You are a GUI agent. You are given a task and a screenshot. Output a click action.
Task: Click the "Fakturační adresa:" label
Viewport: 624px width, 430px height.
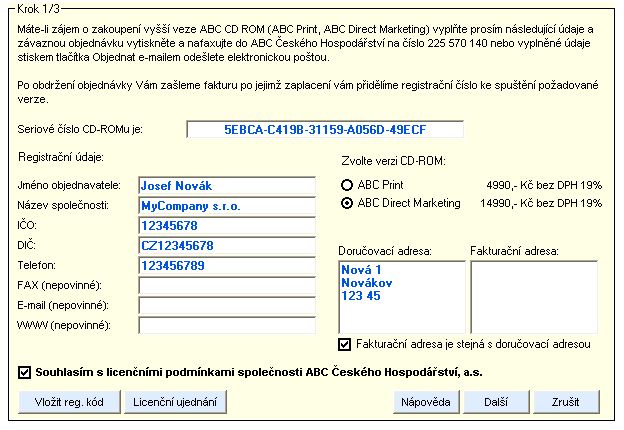pos(515,251)
